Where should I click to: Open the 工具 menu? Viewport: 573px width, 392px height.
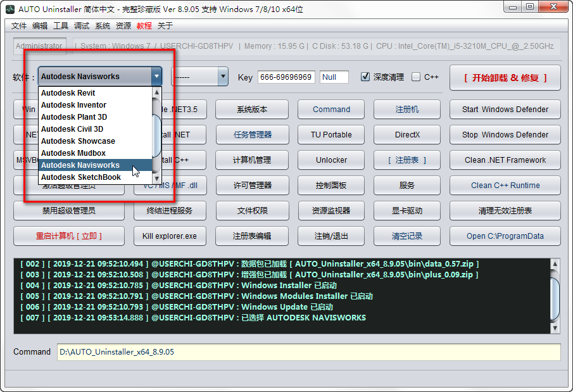(61, 25)
